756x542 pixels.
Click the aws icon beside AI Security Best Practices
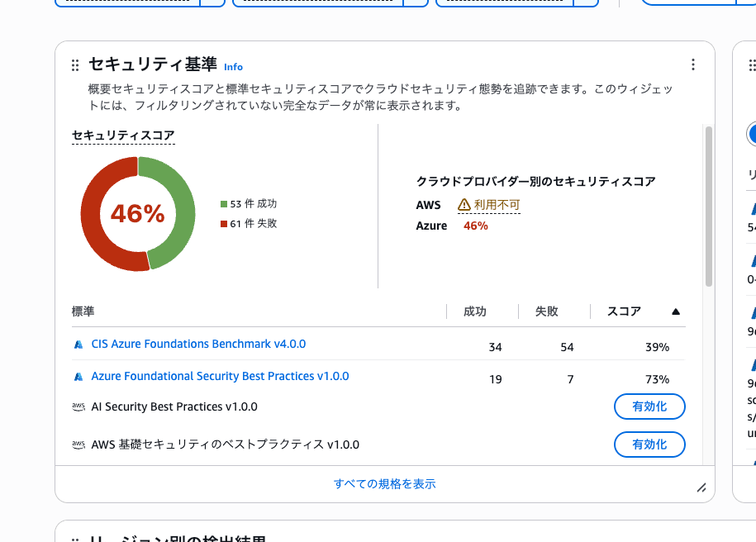click(x=78, y=406)
